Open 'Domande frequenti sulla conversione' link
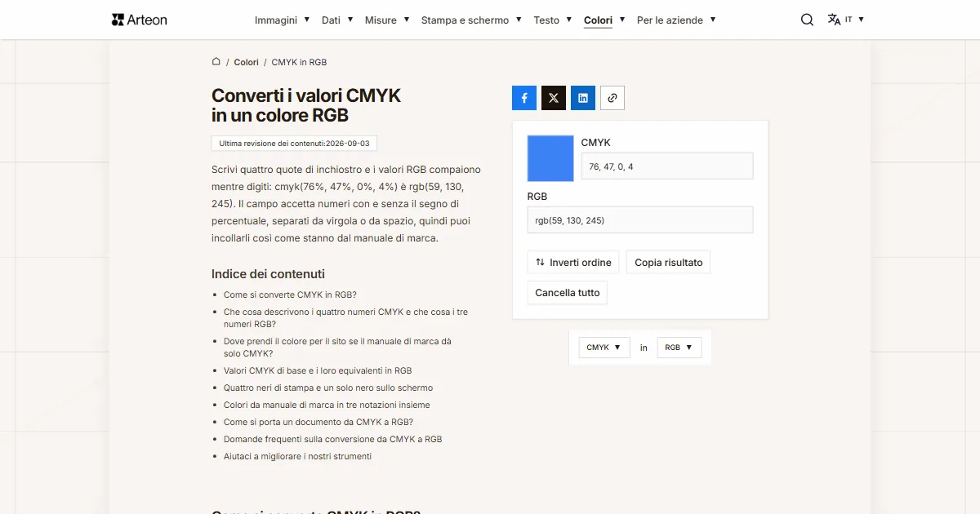 pyautogui.click(x=333, y=439)
